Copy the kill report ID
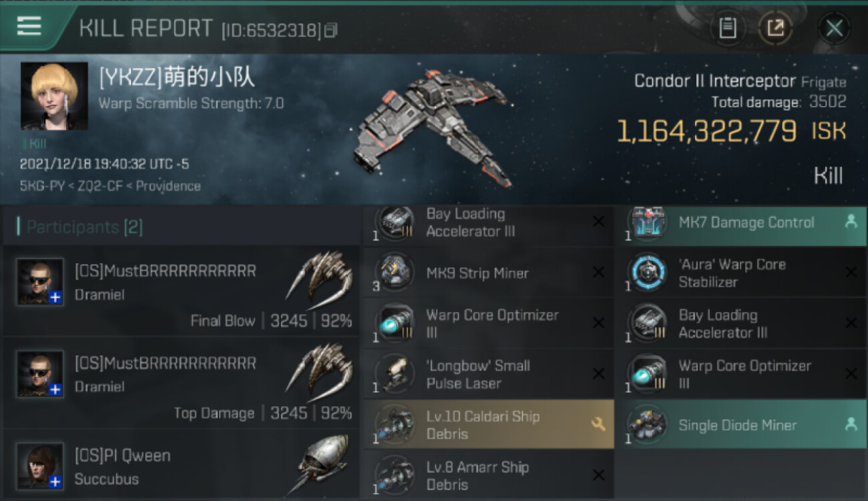 click(x=331, y=30)
